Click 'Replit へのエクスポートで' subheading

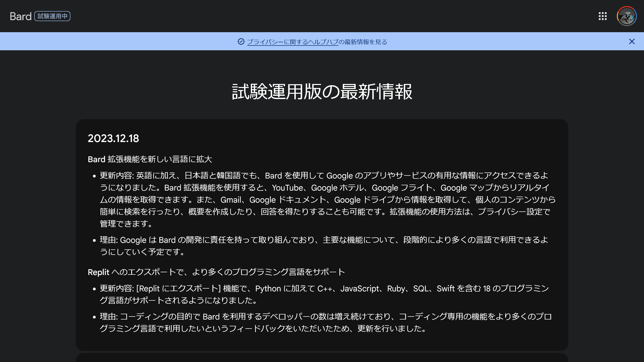pyautogui.click(x=216, y=272)
